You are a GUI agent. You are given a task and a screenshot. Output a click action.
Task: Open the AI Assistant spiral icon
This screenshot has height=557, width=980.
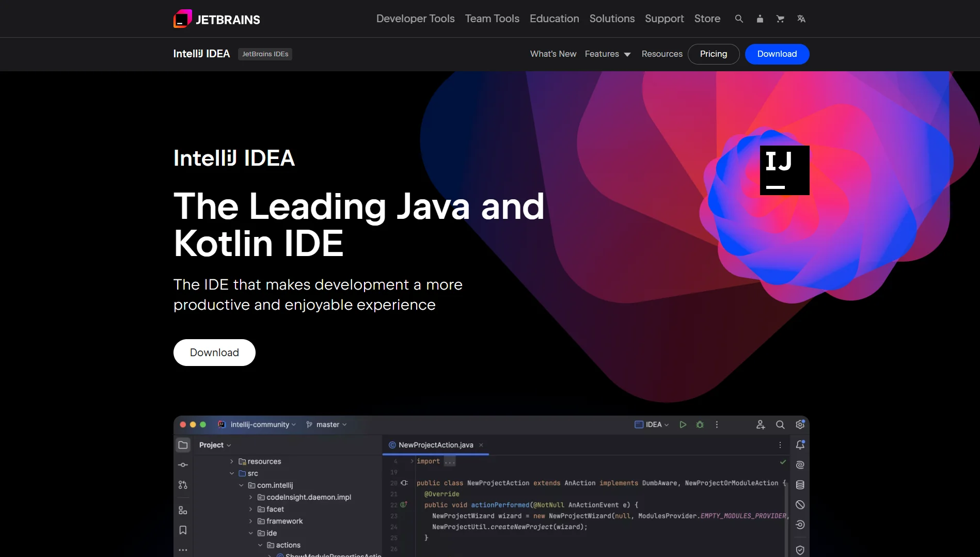coord(800,465)
